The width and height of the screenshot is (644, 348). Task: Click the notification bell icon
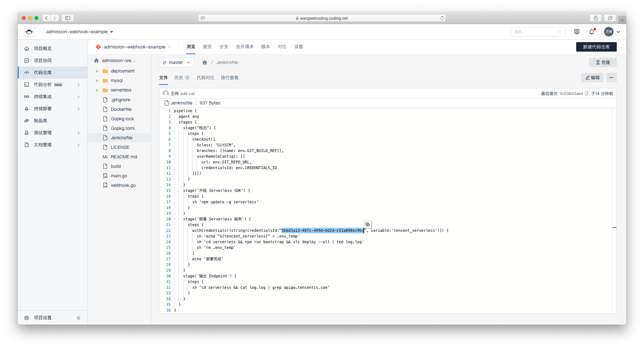(x=591, y=32)
